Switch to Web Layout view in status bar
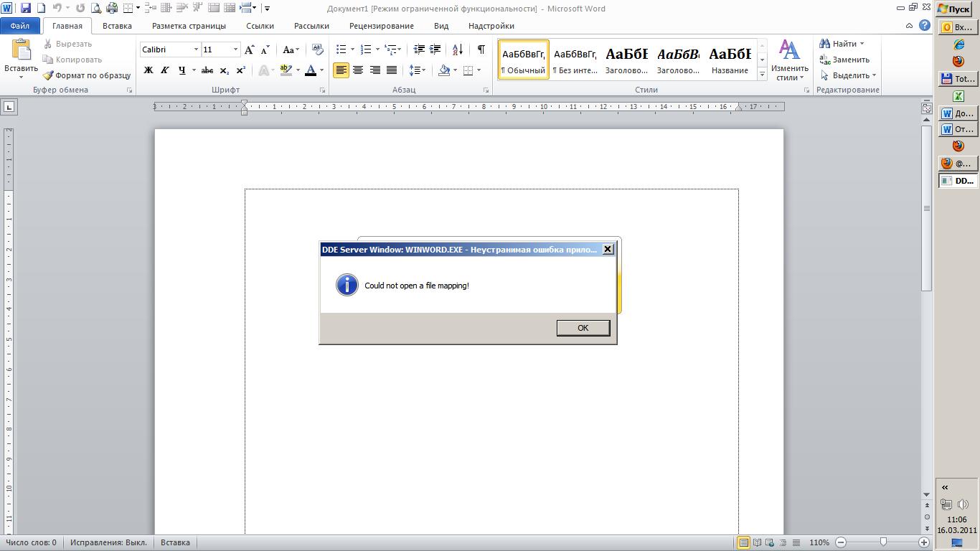This screenshot has width=980, height=551. click(x=770, y=542)
